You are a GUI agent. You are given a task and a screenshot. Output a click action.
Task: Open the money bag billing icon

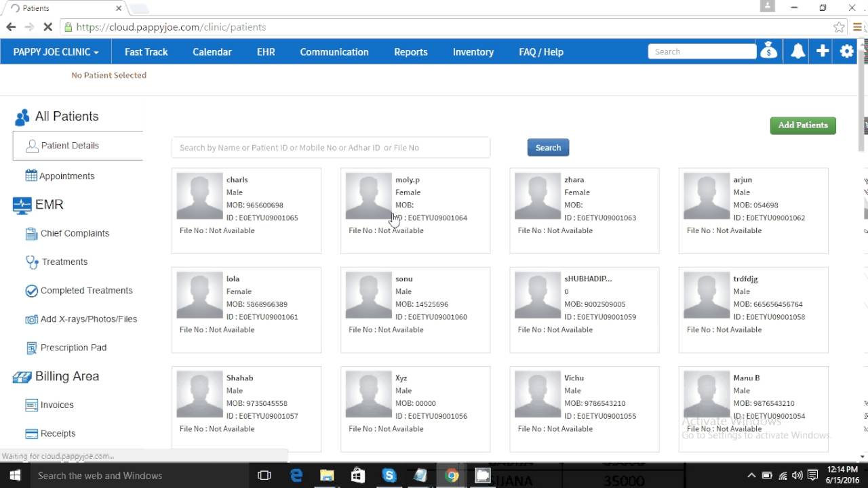coord(768,52)
